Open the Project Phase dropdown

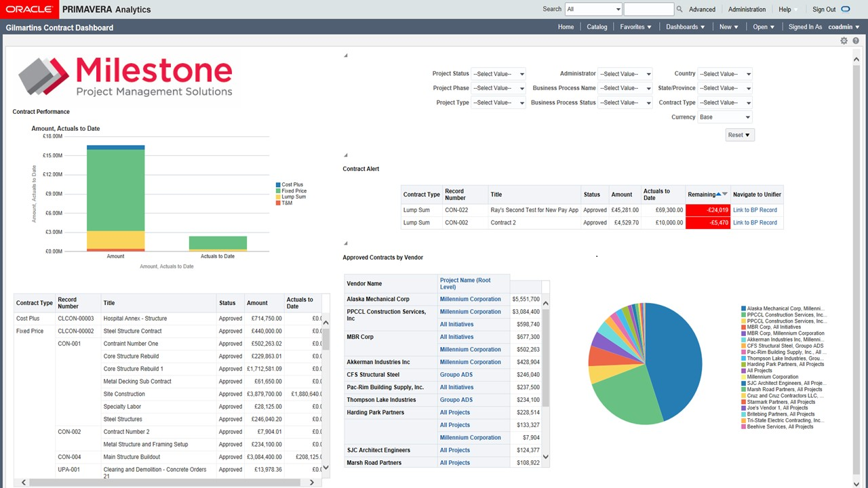coord(498,88)
